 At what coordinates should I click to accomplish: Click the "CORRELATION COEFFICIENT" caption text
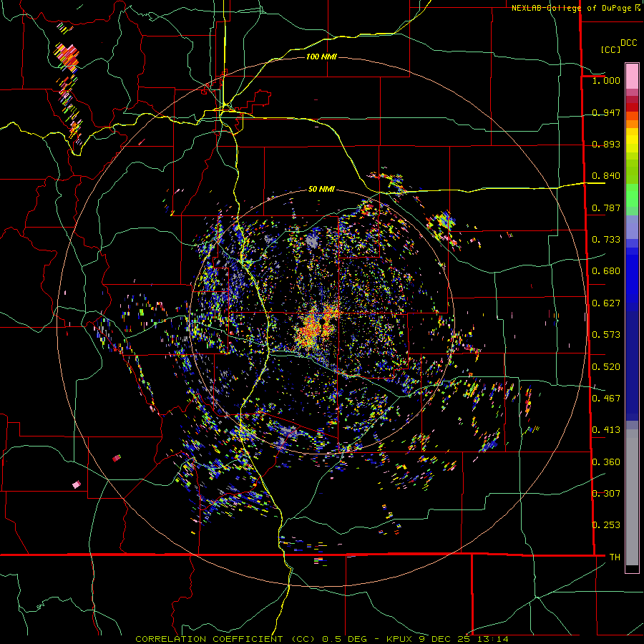[x=209, y=639]
